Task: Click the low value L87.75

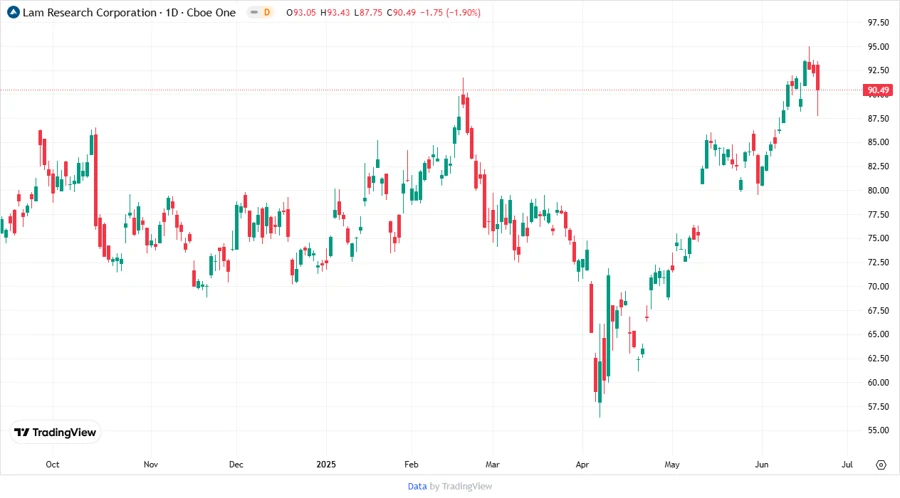Action: [368, 13]
